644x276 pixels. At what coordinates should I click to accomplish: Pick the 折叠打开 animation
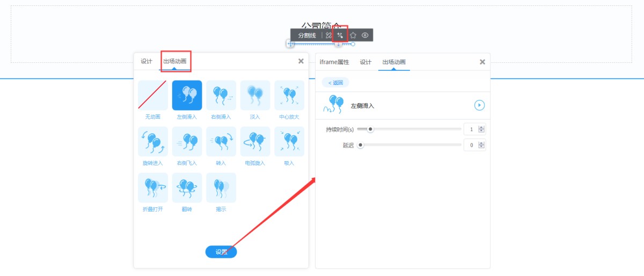(153, 188)
